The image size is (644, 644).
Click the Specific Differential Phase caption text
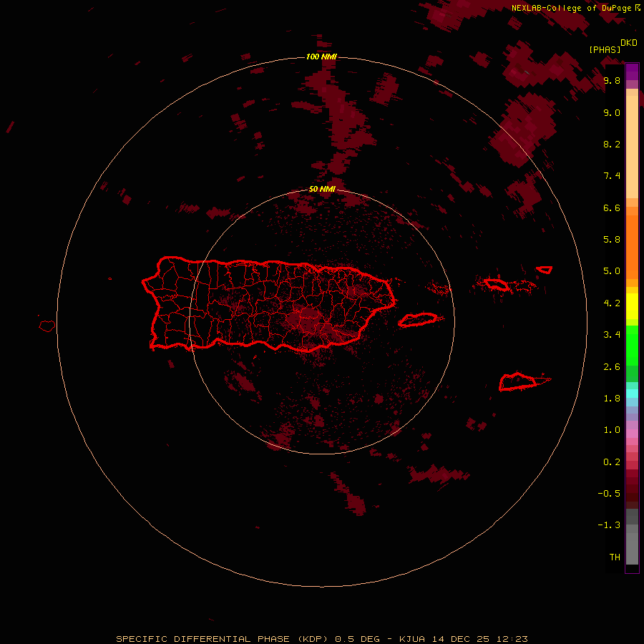321,639
